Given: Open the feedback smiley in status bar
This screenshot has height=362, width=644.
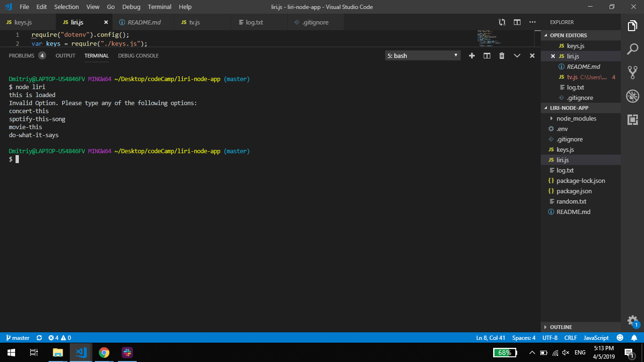Looking at the screenshot, I should (620, 338).
